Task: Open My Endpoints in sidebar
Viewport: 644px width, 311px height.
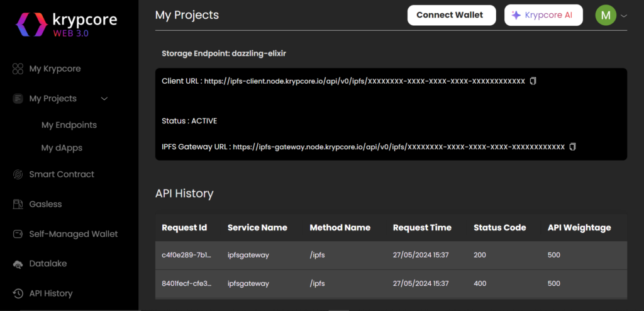Action: point(69,125)
